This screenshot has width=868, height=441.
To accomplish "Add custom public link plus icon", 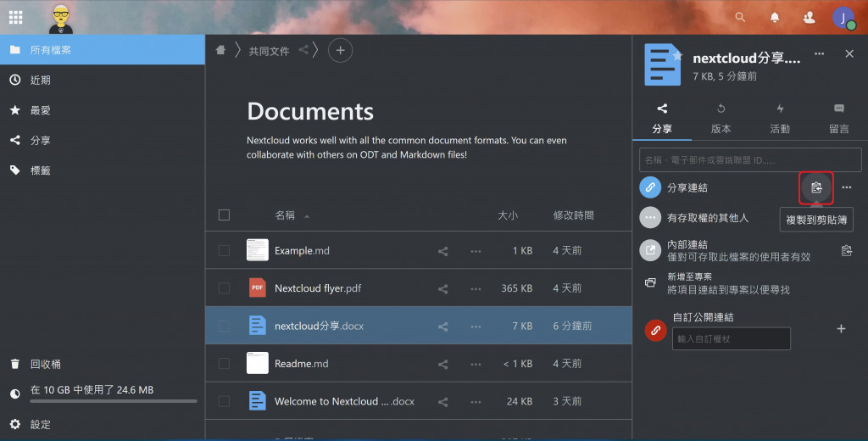I will point(841,328).
